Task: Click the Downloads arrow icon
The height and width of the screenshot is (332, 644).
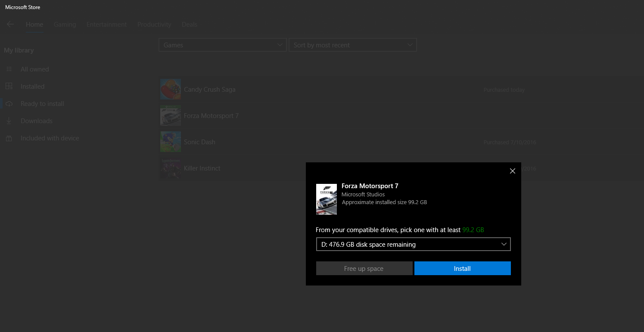Action: pos(9,121)
